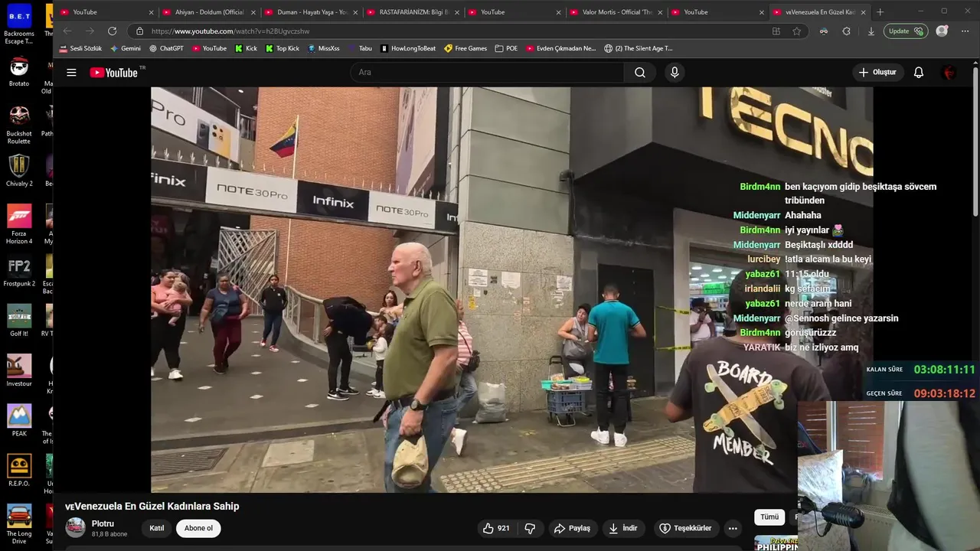This screenshot has height=551, width=980.
Task: Open the browser settings and more menu
Action: (x=963, y=31)
